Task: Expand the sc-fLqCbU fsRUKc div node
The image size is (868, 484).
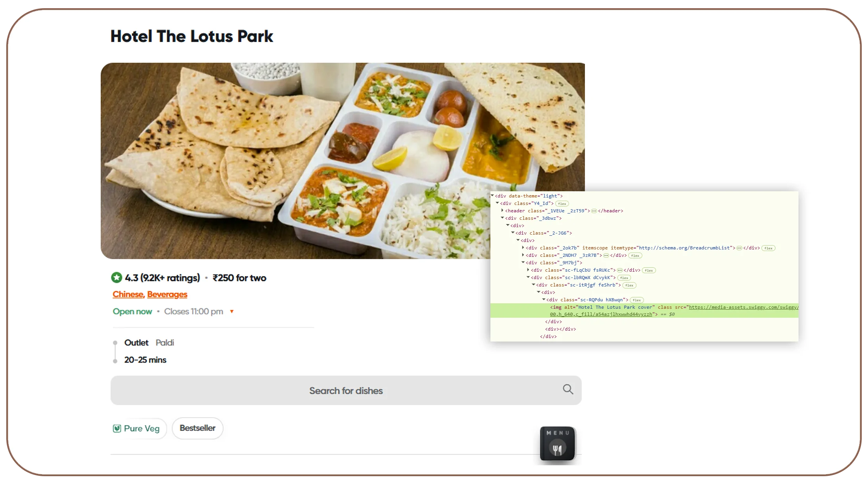Action: (528, 270)
